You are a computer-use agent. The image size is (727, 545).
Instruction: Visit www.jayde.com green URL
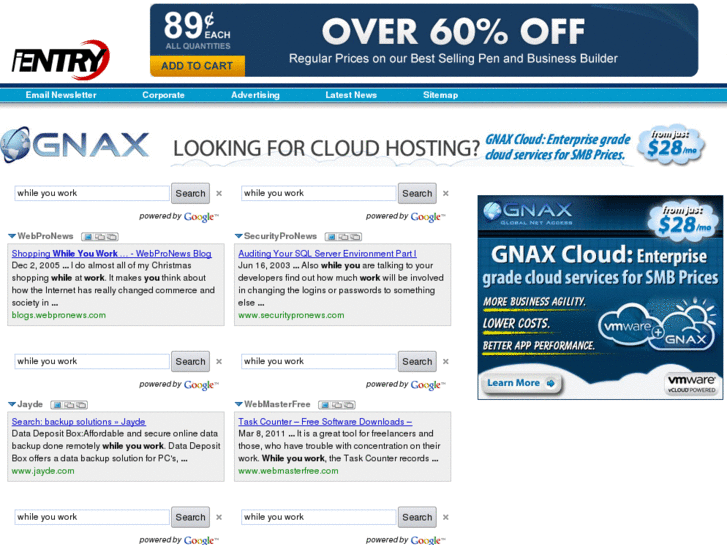[x=43, y=471]
